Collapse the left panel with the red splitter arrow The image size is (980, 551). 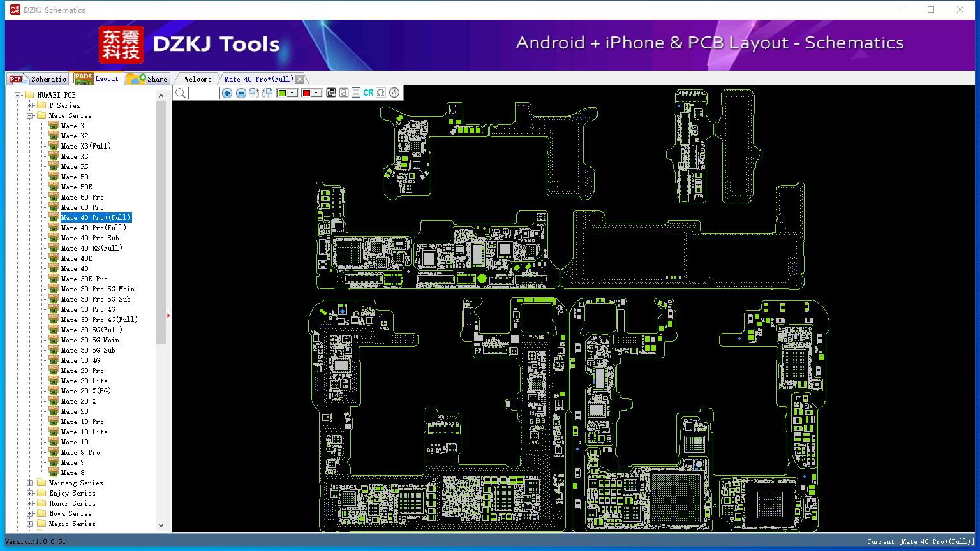168,315
